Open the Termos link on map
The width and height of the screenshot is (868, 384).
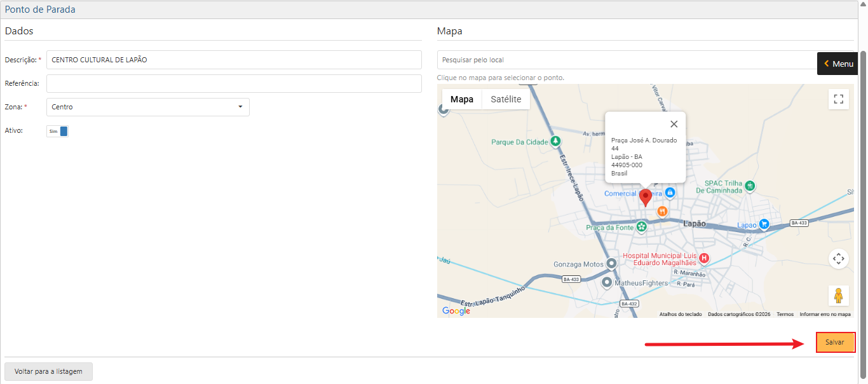click(785, 314)
